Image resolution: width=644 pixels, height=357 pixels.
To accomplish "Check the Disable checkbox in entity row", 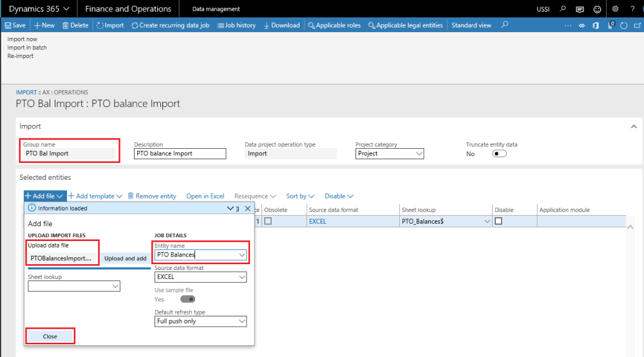I will (x=498, y=221).
